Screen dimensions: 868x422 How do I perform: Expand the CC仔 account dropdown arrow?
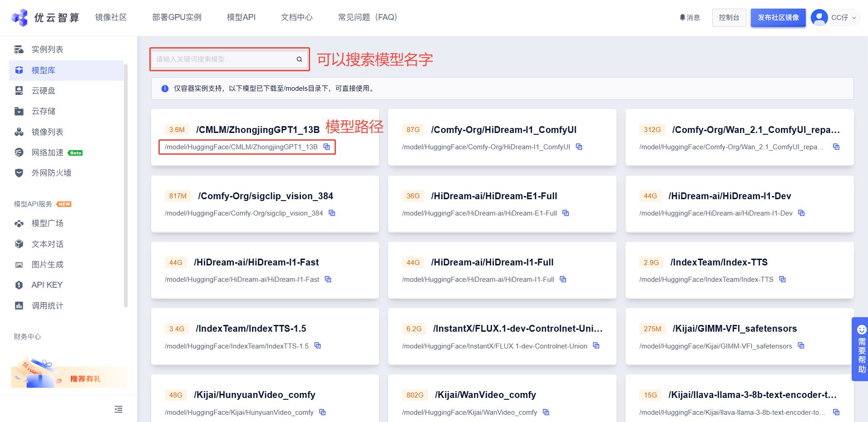854,18
